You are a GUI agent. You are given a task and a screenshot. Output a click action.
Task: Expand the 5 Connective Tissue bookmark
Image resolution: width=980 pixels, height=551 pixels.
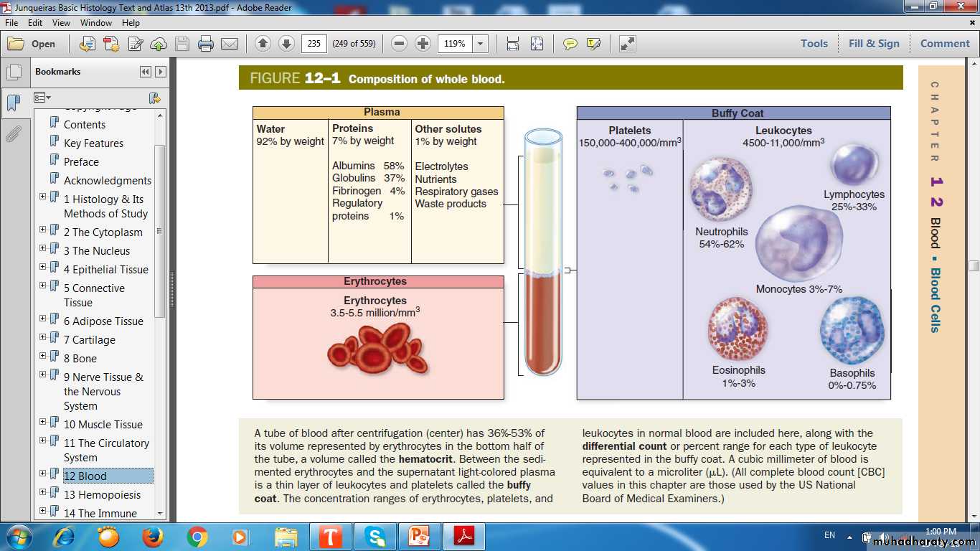(43, 284)
